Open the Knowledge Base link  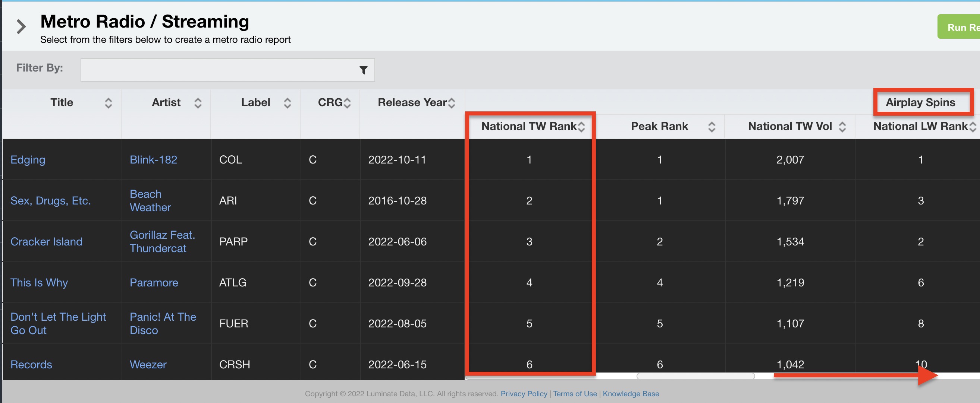click(631, 394)
